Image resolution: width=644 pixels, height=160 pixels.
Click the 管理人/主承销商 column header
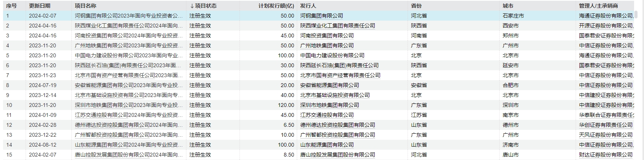click(x=599, y=6)
